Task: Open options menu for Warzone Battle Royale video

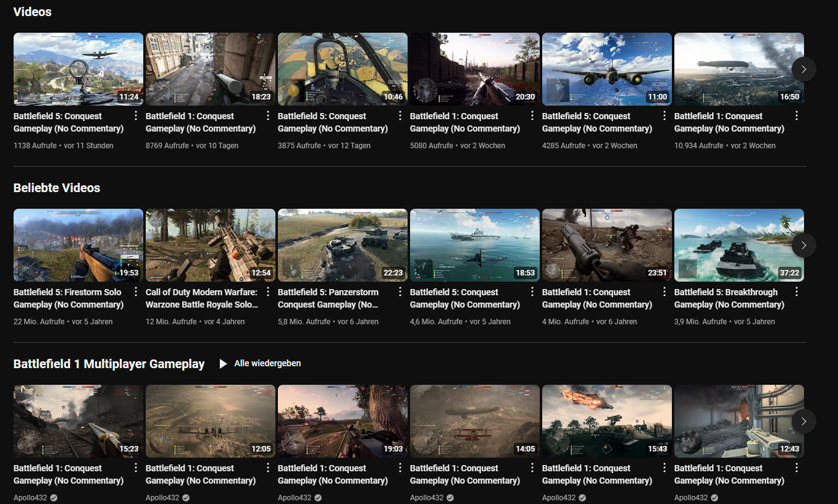Action: click(268, 292)
